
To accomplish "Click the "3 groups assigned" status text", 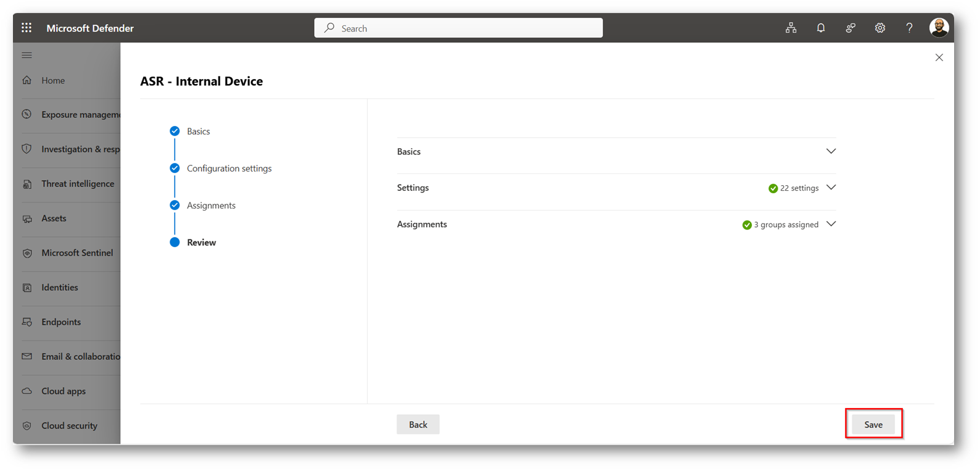I will (786, 225).
